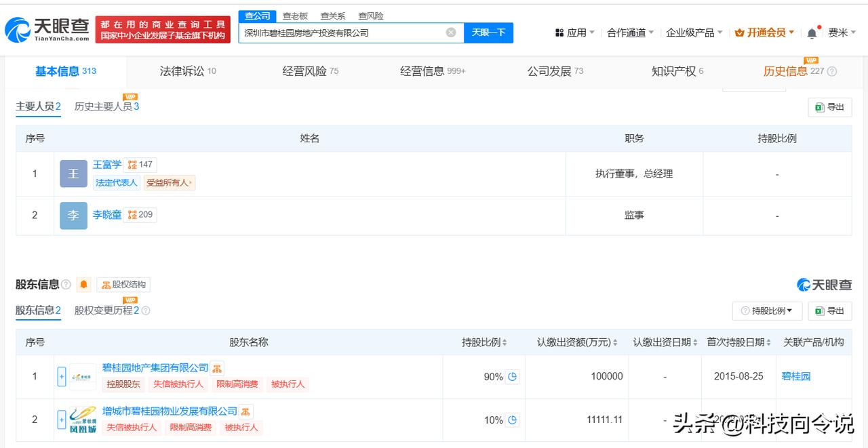This screenshot has width=868, height=448.
Task: Click pie chart icon next to 90%
Action: tap(513, 377)
